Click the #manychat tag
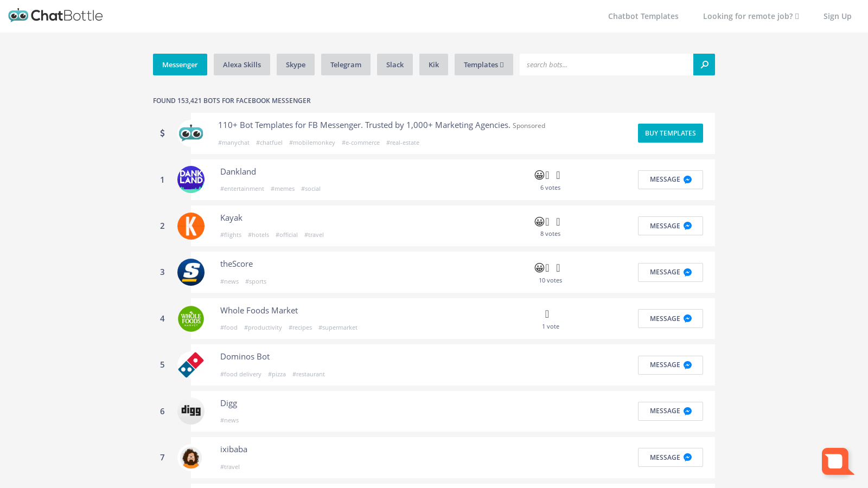868x488 pixels. pos(234,143)
